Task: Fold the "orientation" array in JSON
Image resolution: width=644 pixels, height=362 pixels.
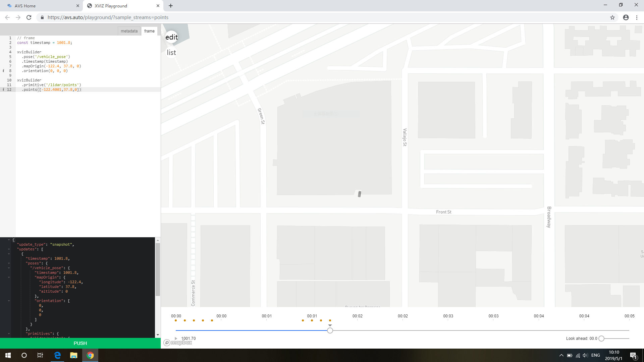Action: 9,301
